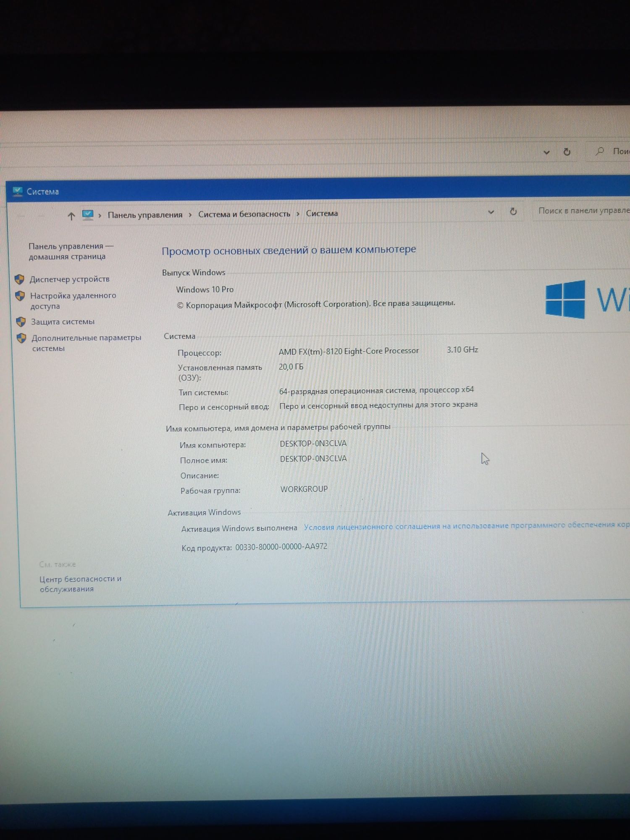
Task: Click the 64-разрядная операционная система text
Action: (376, 390)
